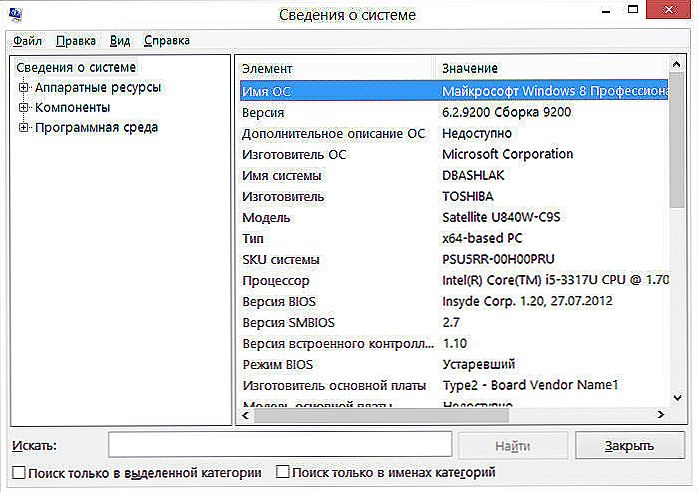Select the Версия SMBIOS row

(454, 322)
